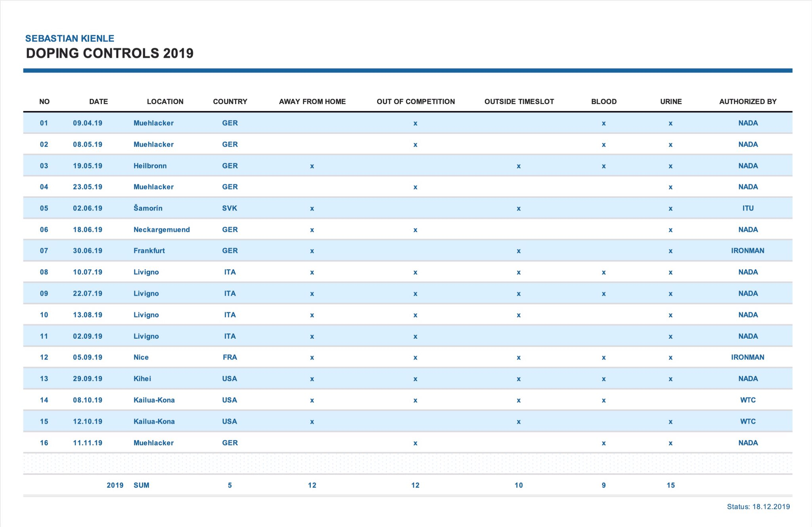Select row number 07

pyautogui.click(x=44, y=250)
